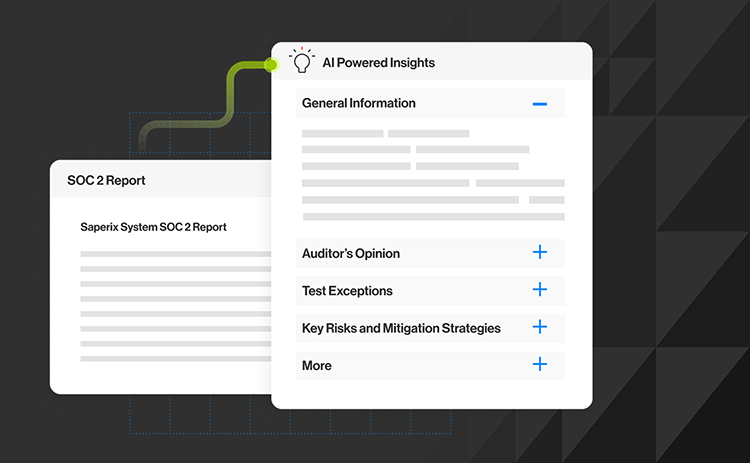750x463 pixels.
Task: Click the green connector dot
Action: 271,65
